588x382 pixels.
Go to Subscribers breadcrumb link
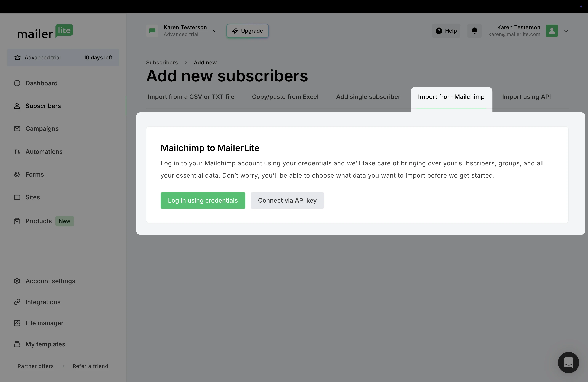pos(162,62)
